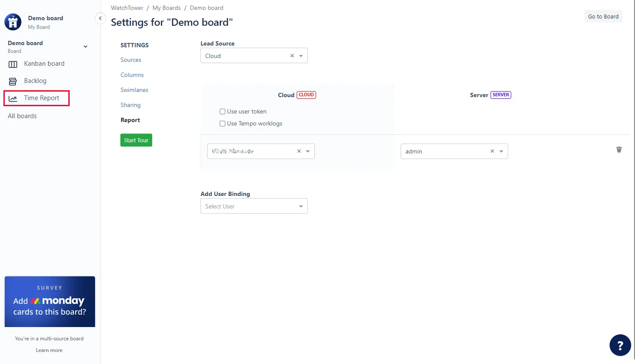Enable the Use user token checkbox

[x=222, y=111]
